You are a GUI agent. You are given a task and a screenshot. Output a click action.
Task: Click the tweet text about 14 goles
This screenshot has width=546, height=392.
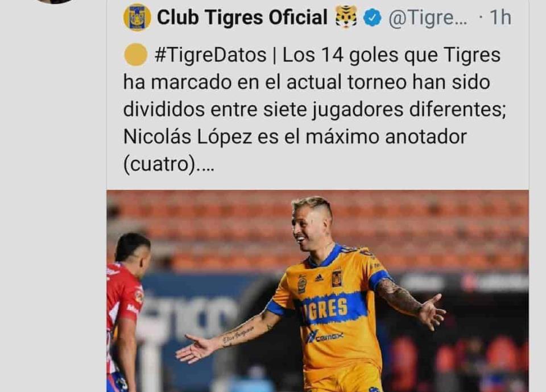click(315, 109)
